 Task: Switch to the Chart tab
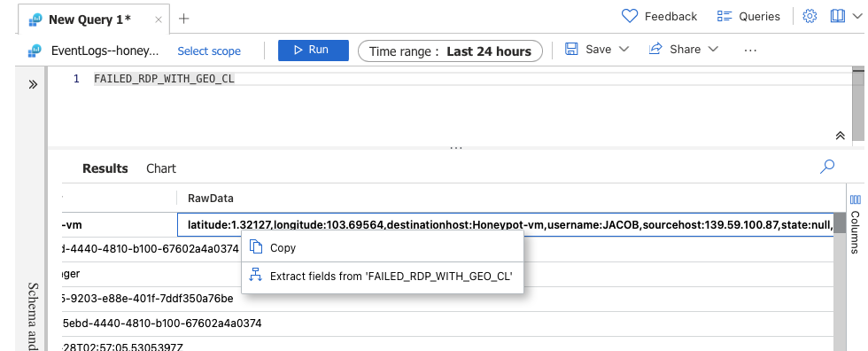pyautogui.click(x=161, y=168)
